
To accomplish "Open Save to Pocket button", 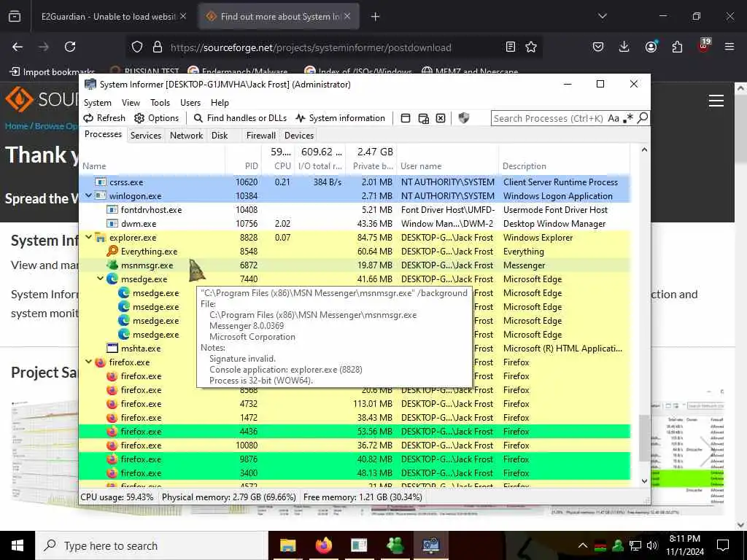I will (598, 47).
